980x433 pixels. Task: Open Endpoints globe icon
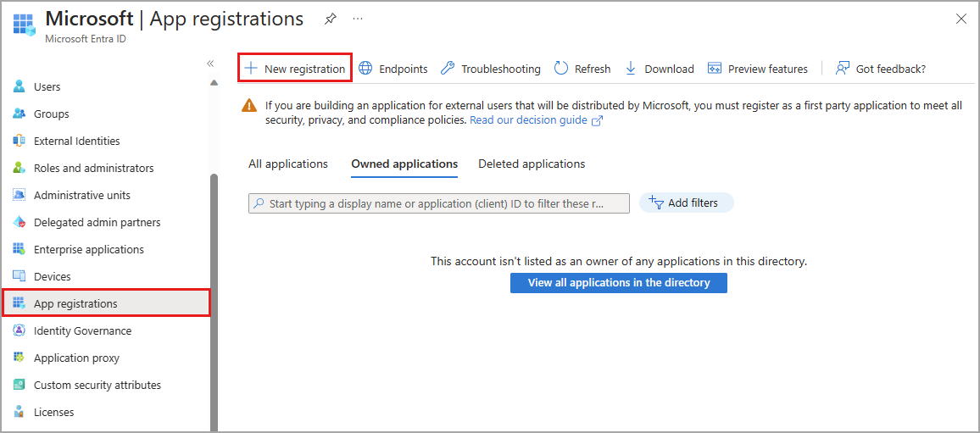(x=365, y=69)
